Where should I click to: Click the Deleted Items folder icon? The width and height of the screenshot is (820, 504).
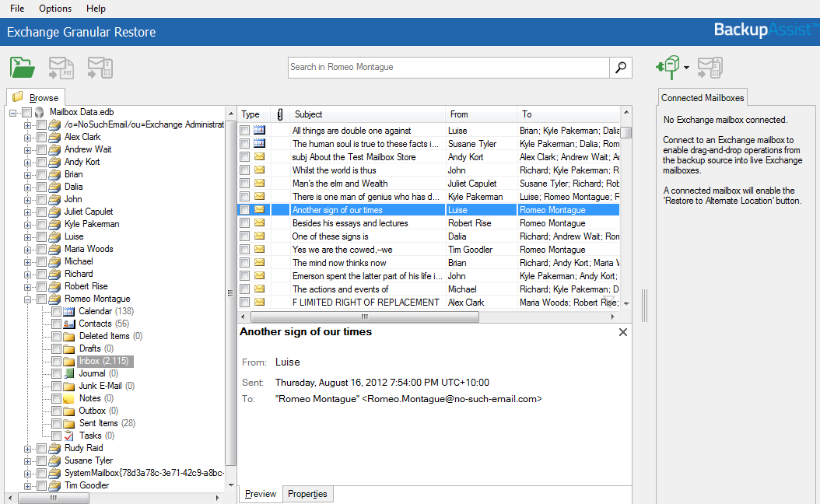69,336
